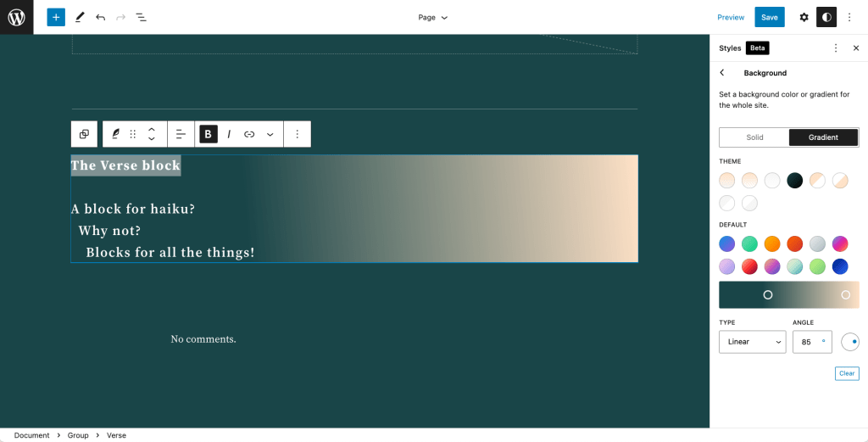The height and width of the screenshot is (442, 868).
Task: Change Verse block type via feather icon
Action: point(115,134)
